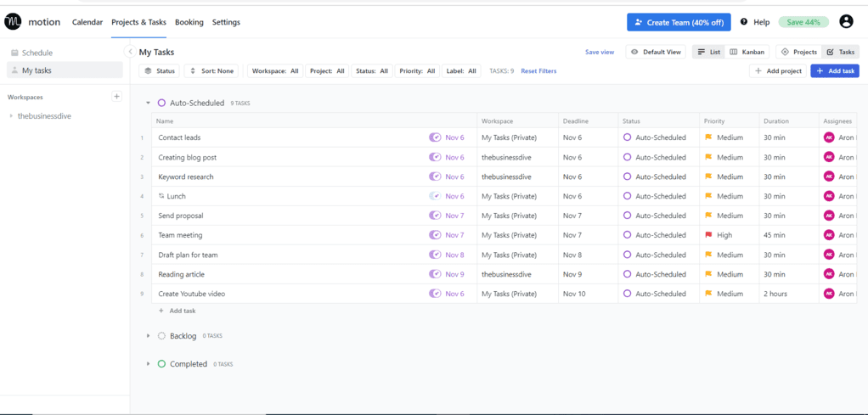
Task: Select Schedule in the sidebar
Action: tap(65, 53)
